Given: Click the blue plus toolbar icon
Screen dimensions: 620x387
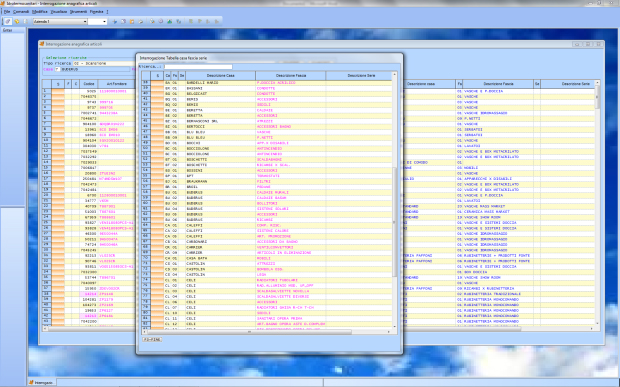Looking at the screenshot, I should [x=115, y=21].
